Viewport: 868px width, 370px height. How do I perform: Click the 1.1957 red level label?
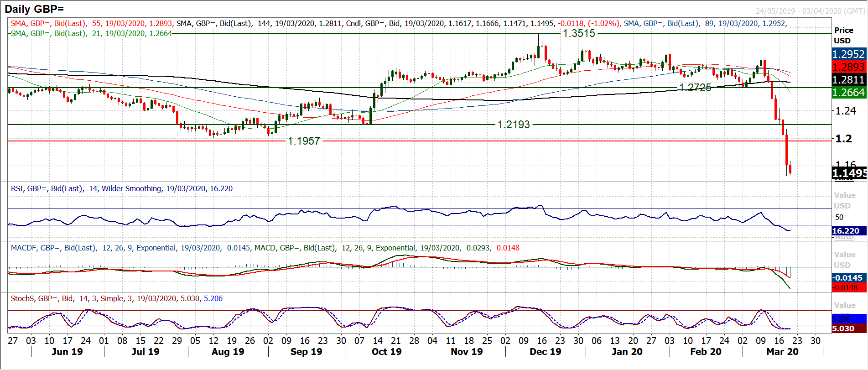(304, 141)
